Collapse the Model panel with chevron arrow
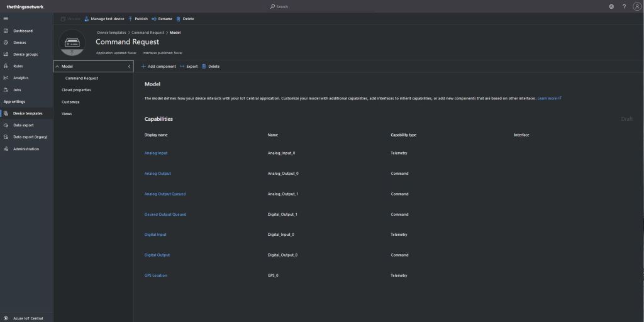Viewport: 644px width, 322px height. pos(129,66)
